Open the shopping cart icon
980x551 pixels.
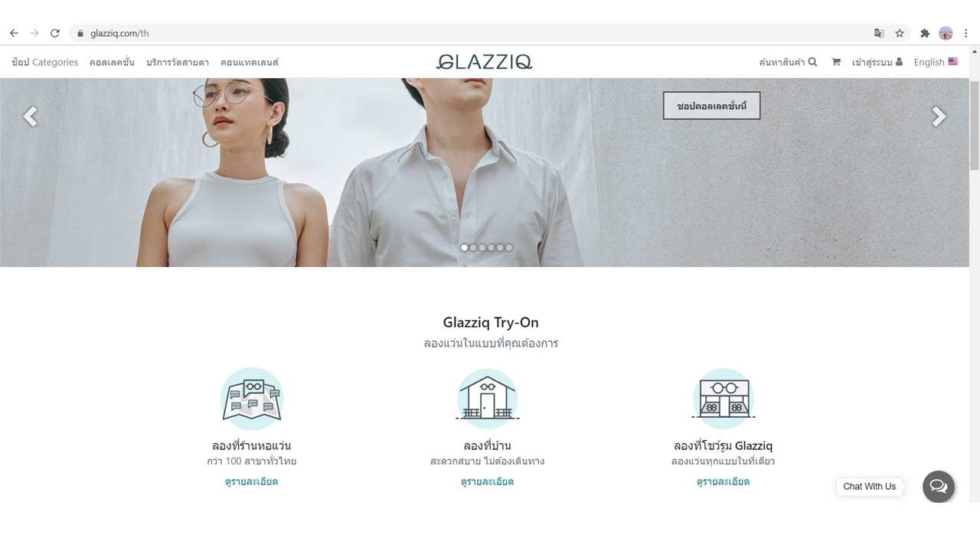835,62
